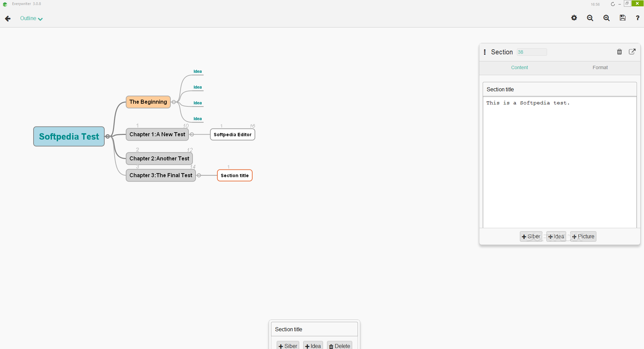This screenshot has height=349, width=644.
Task: Click the word count 10 above Chapter 1
Action: tap(186, 126)
